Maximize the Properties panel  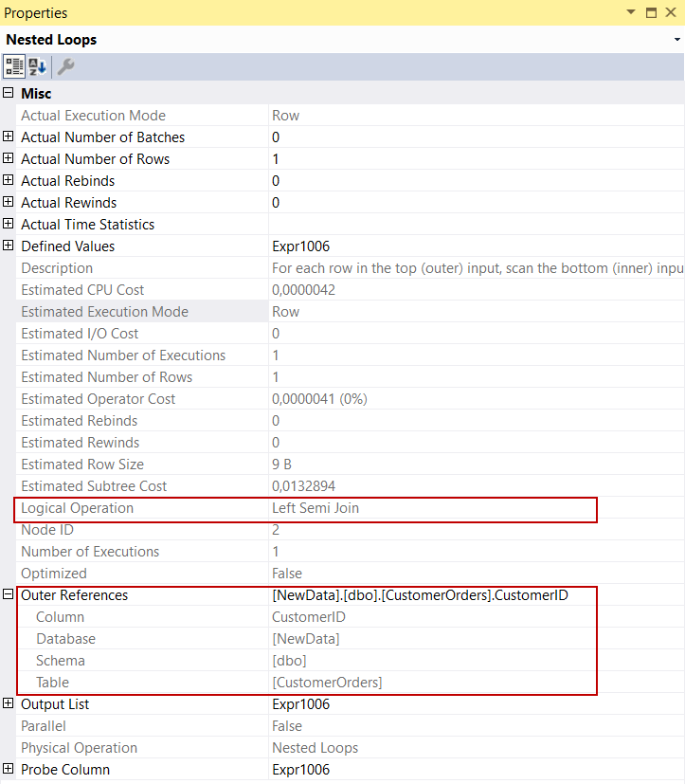pyautogui.click(x=651, y=12)
